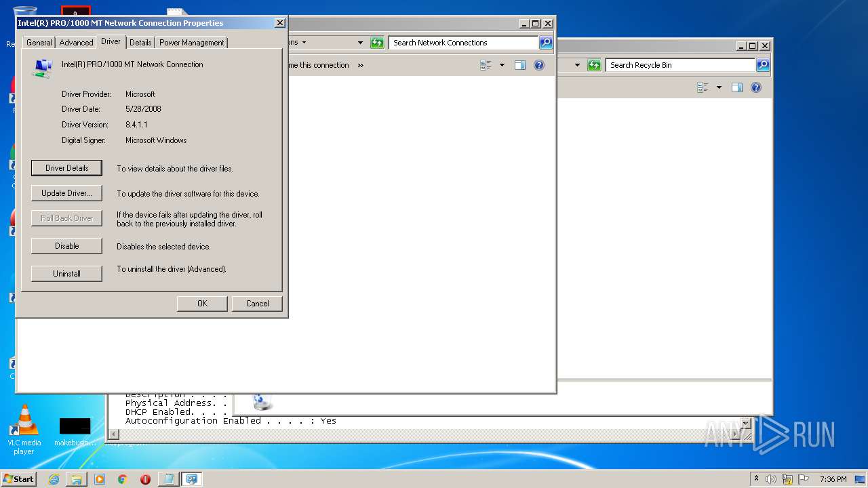Show desktop via taskbar corner button
Viewport: 868px width, 488px height.
coord(860,479)
